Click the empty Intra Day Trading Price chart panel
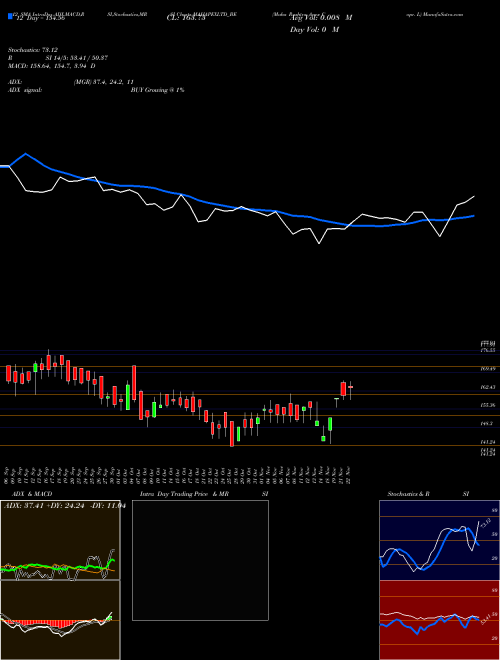The height and width of the screenshot is (660, 500). (200, 560)
